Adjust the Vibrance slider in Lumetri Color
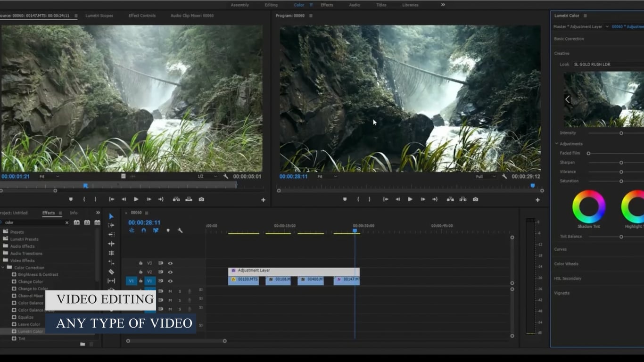644x362 pixels. pyautogui.click(x=621, y=172)
